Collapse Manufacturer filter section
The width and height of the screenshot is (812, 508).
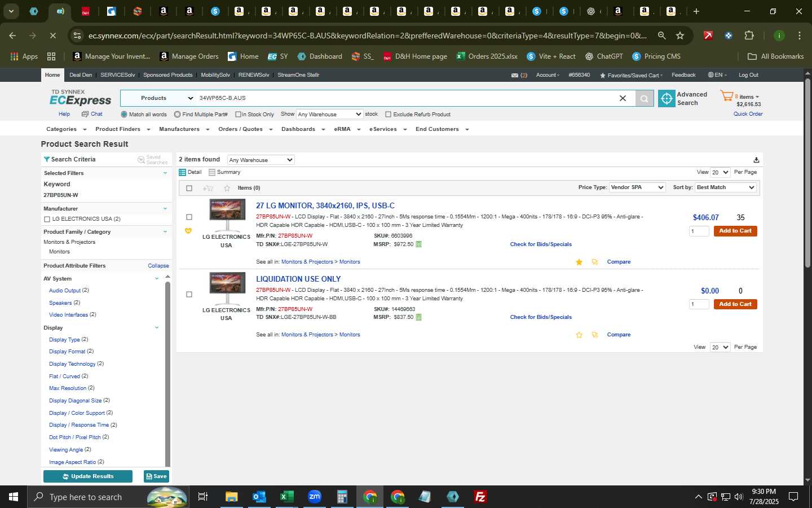pos(165,208)
